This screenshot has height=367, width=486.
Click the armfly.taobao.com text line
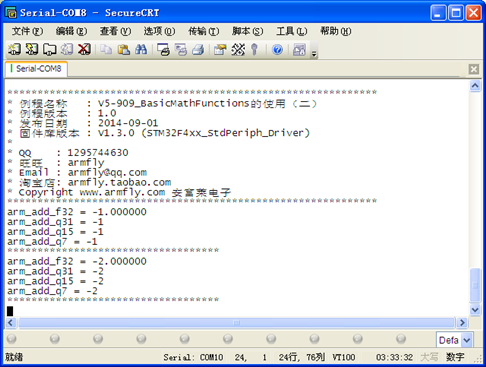(x=119, y=183)
